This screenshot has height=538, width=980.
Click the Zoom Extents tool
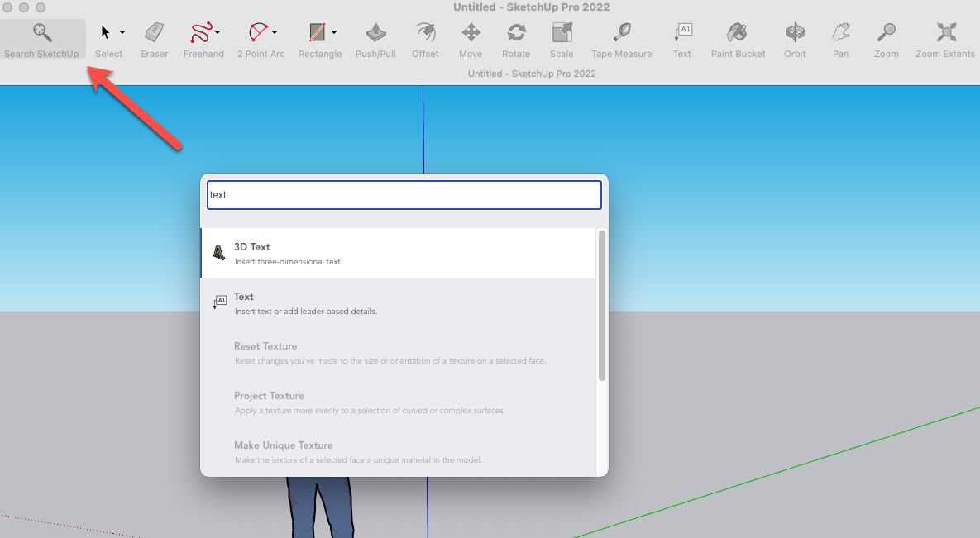(x=945, y=40)
